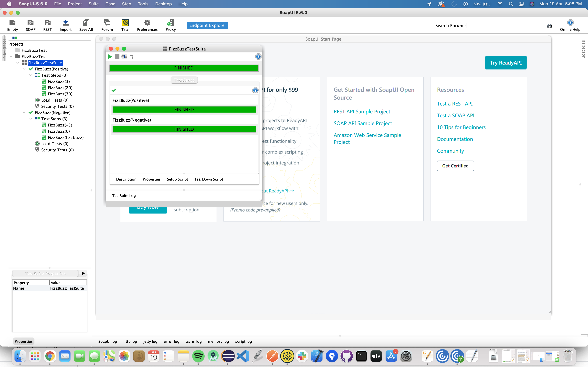The width and height of the screenshot is (588, 367).
Task: Collapse Test Steps under FizzBuzz(Negative)
Action: tap(31, 119)
